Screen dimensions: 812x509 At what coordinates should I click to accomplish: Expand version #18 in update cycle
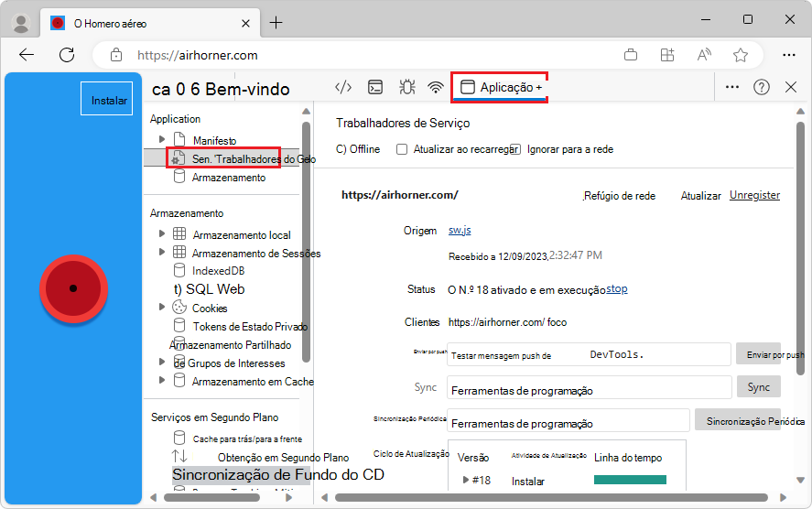[x=466, y=480]
